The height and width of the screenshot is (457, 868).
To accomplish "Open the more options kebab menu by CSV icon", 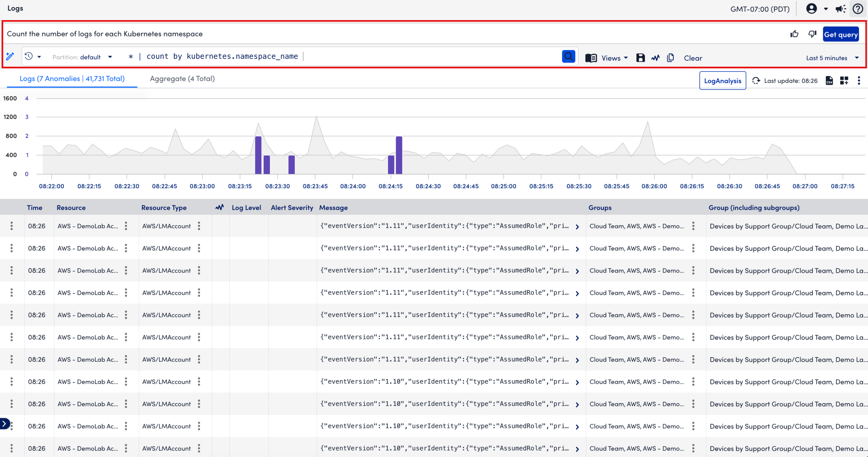I will [x=859, y=81].
